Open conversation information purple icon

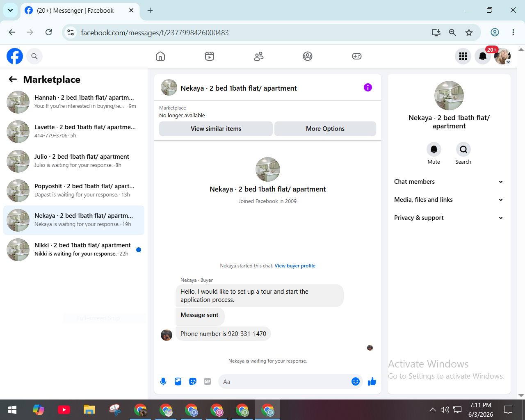368,87
